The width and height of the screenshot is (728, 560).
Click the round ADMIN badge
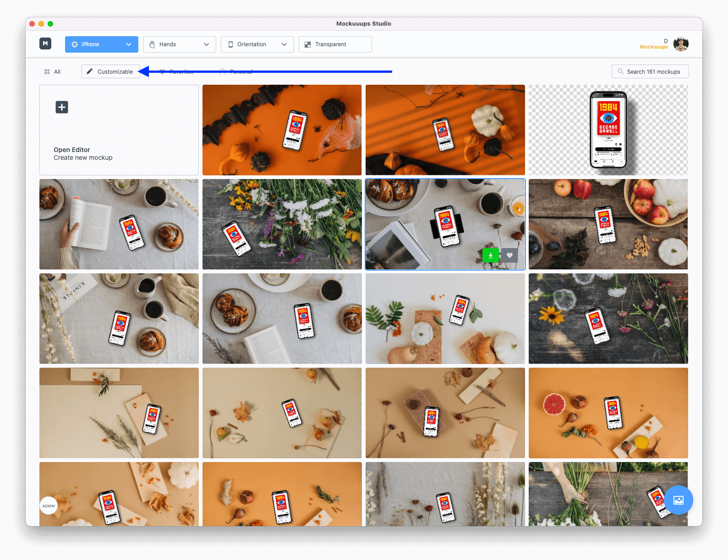(x=49, y=506)
